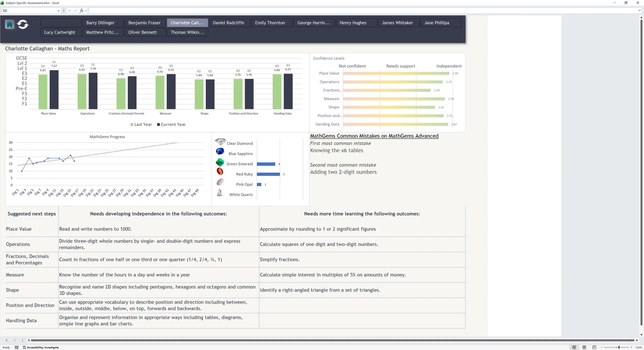
Task: Click the Blue Sapphire gem image
Action: pyautogui.click(x=220, y=151)
